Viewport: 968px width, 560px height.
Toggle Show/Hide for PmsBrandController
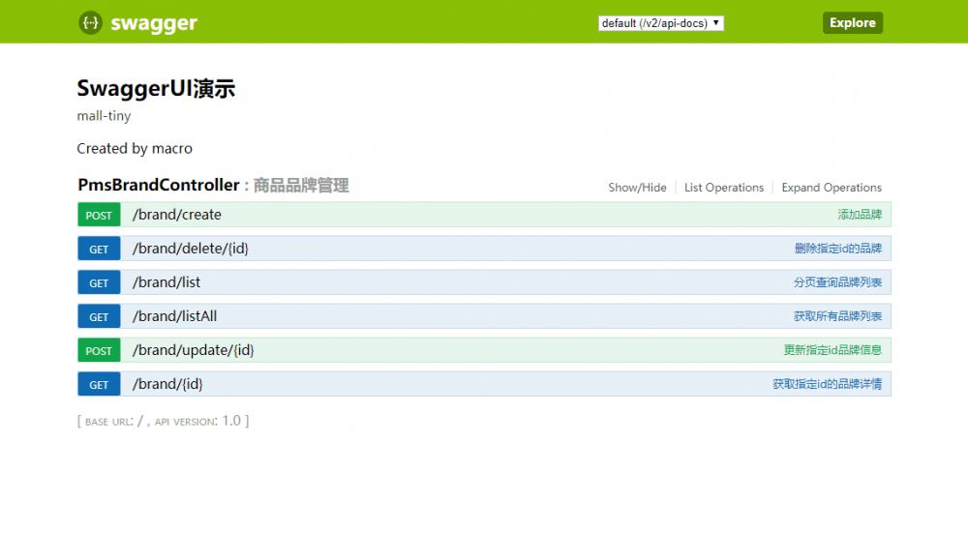(x=637, y=188)
